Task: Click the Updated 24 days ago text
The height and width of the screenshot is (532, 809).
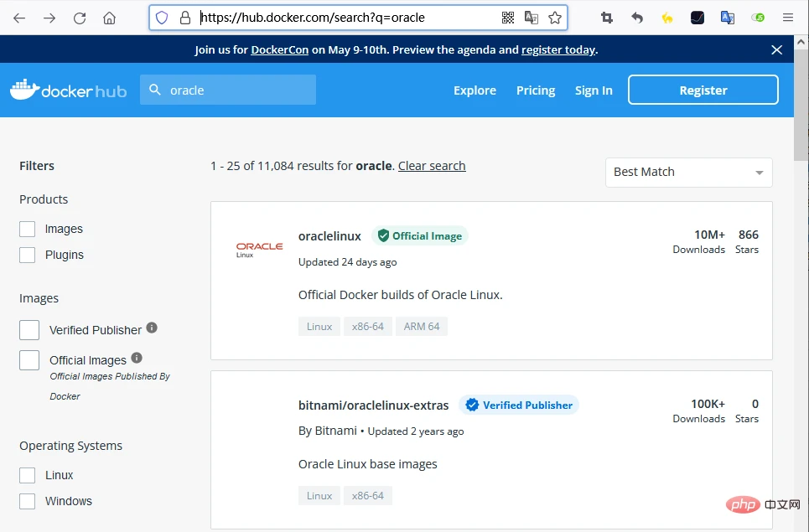Action: [347, 262]
